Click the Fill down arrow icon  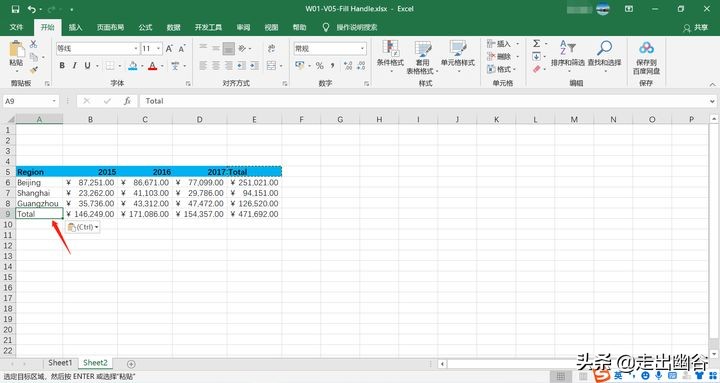536,56
